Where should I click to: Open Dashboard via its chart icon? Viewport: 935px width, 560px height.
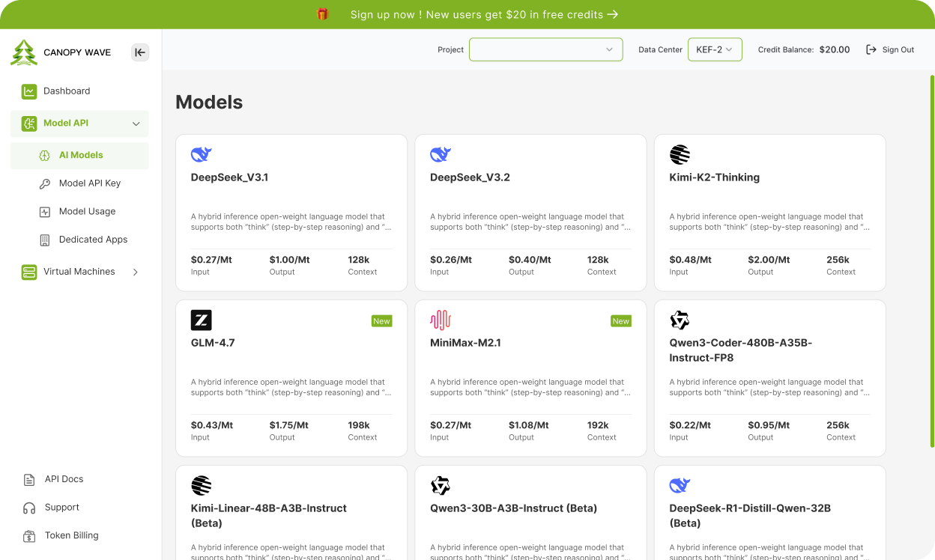(x=29, y=91)
